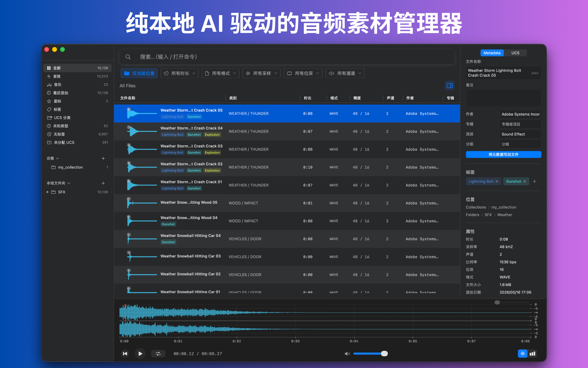Click the notes (备注) text area
The height and width of the screenshot is (368, 588).
(x=503, y=98)
